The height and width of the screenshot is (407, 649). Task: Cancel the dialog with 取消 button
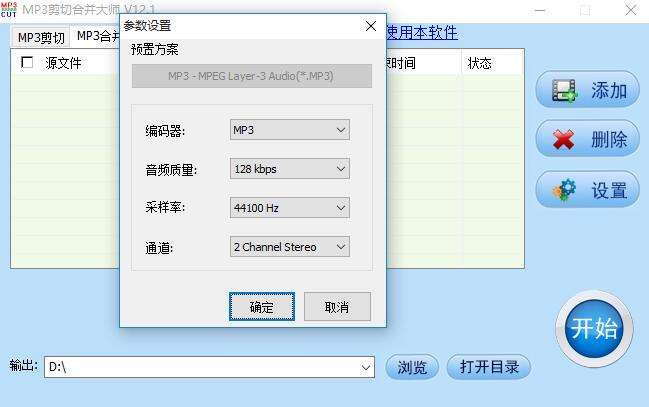(x=337, y=307)
